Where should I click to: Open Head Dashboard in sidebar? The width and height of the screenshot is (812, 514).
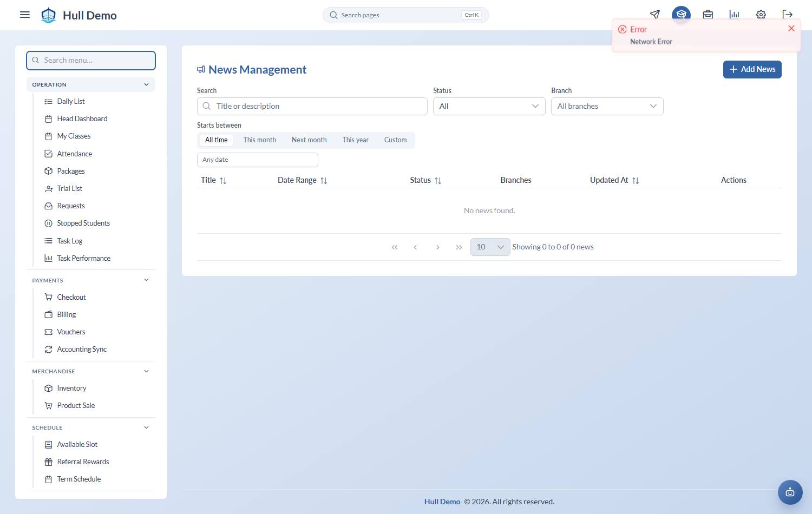tap(82, 119)
